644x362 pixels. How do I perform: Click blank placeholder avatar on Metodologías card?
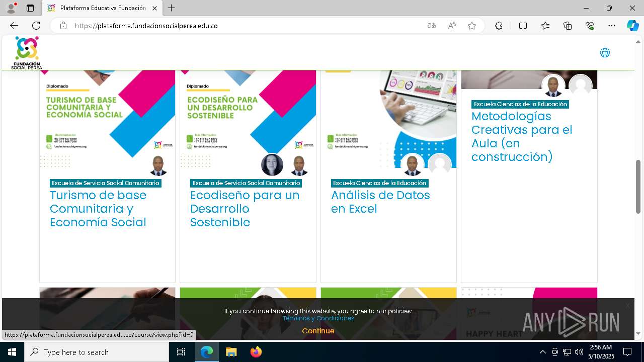tap(580, 86)
